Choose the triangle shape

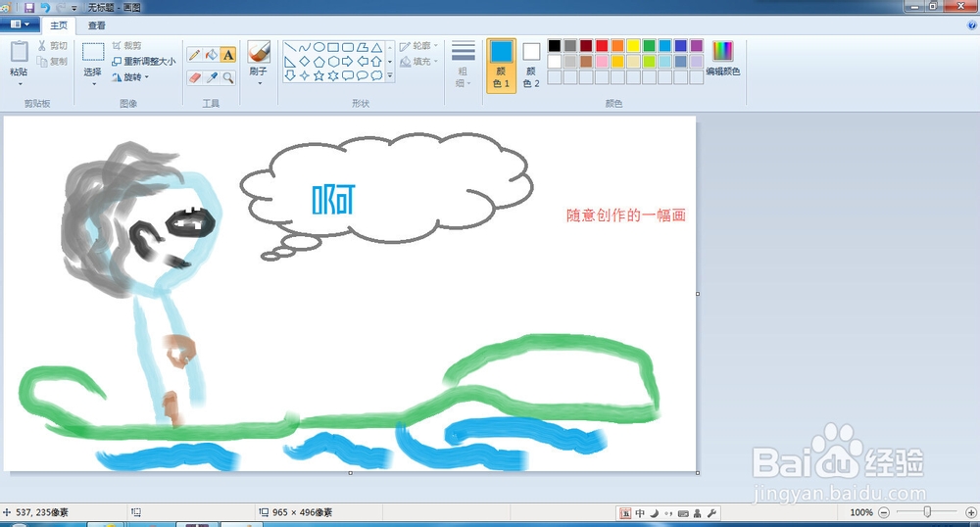376,47
